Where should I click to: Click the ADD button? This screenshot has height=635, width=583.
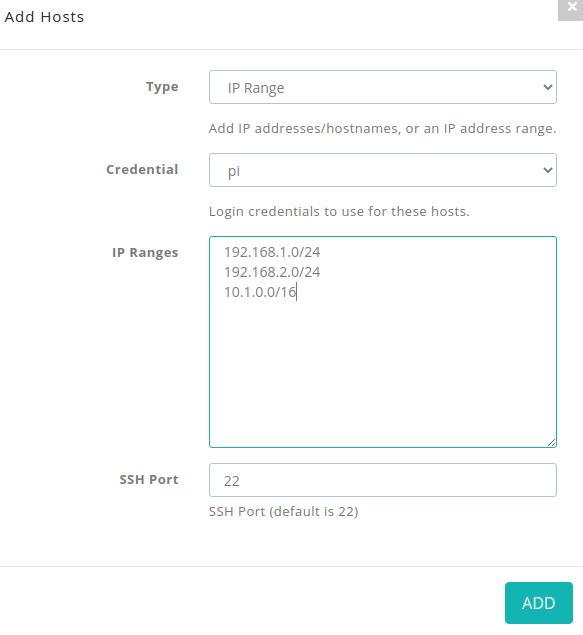coord(538,603)
